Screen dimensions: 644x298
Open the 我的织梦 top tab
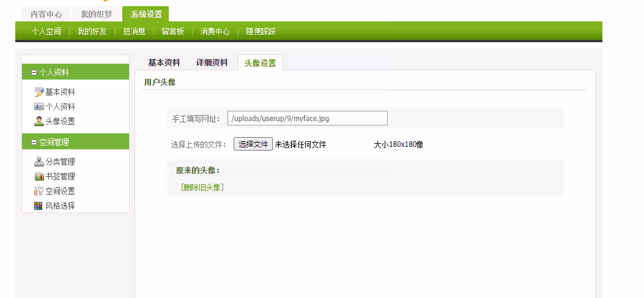coord(95,14)
